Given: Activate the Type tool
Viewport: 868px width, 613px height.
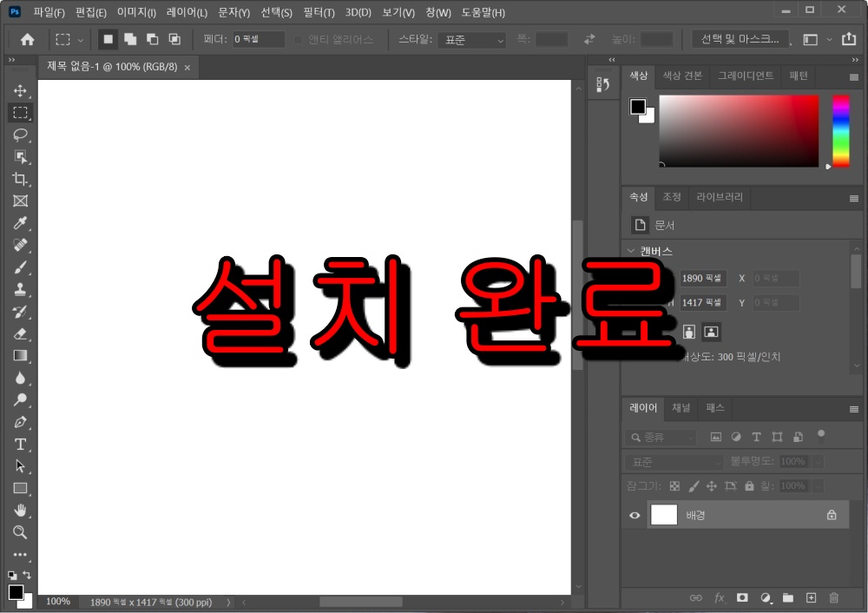Looking at the screenshot, I should (x=22, y=445).
